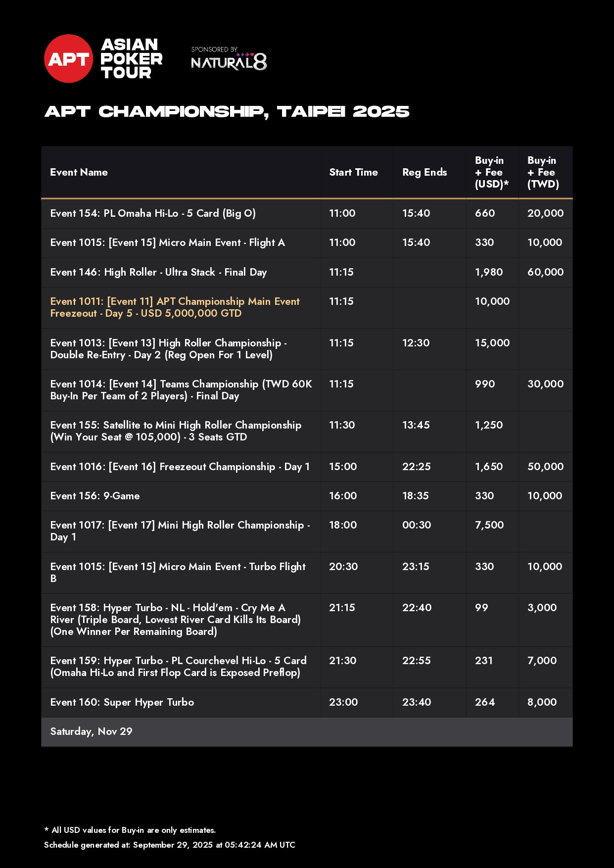
Task: Click the red APT circle logo
Action: tap(68, 59)
